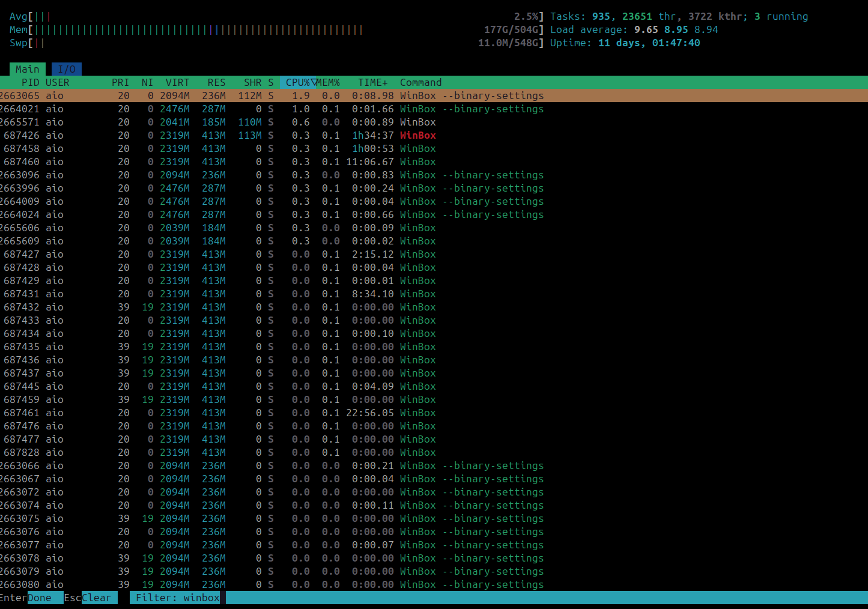Select process row 687459
Image resolution: width=868 pixels, height=609 pixels.
[x=434, y=399]
